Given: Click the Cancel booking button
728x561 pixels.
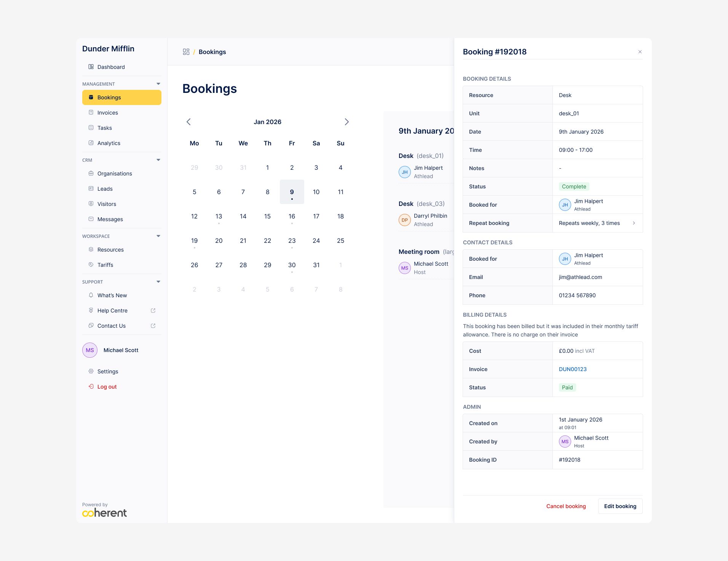Looking at the screenshot, I should pos(566,506).
